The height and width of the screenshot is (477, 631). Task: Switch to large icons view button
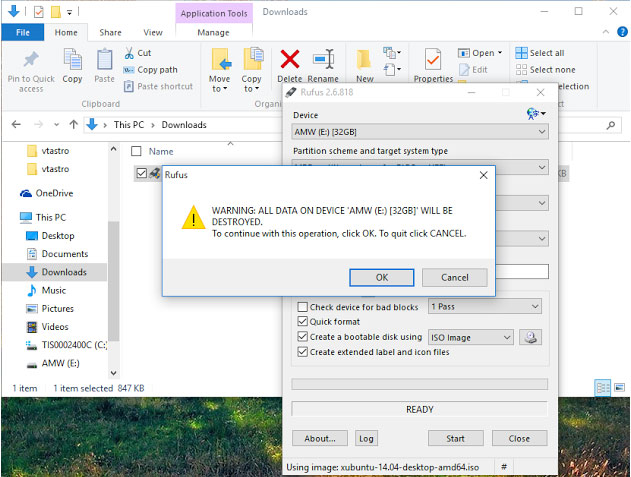(x=619, y=388)
